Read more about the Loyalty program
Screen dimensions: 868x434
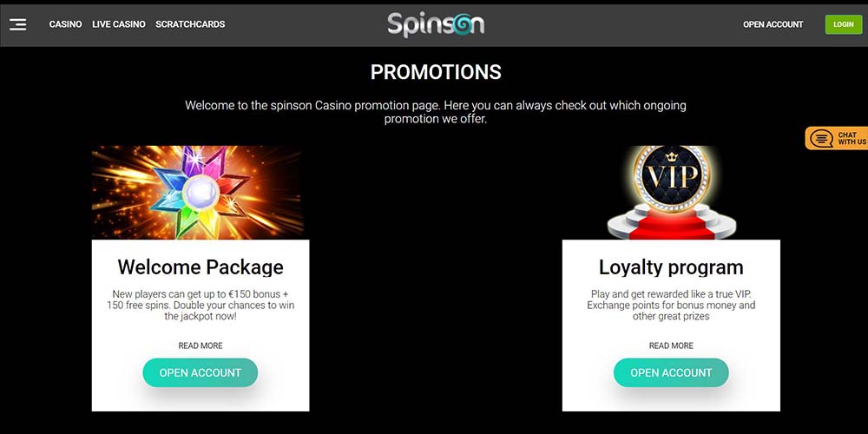(x=671, y=345)
